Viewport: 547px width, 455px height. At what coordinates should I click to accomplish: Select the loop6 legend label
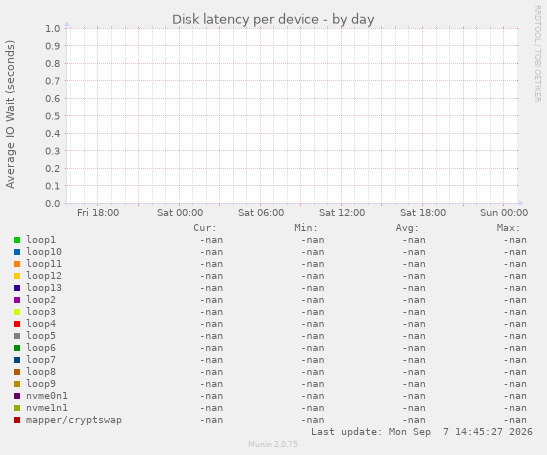pos(41,348)
